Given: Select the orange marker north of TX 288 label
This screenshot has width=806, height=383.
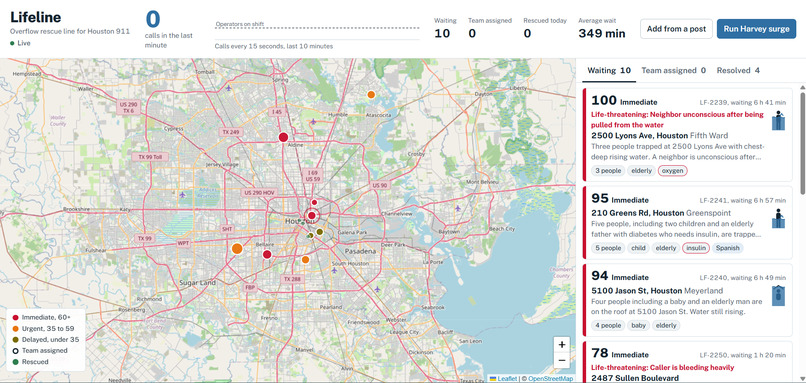Looking at the screenshot, I should click(305, 260).
